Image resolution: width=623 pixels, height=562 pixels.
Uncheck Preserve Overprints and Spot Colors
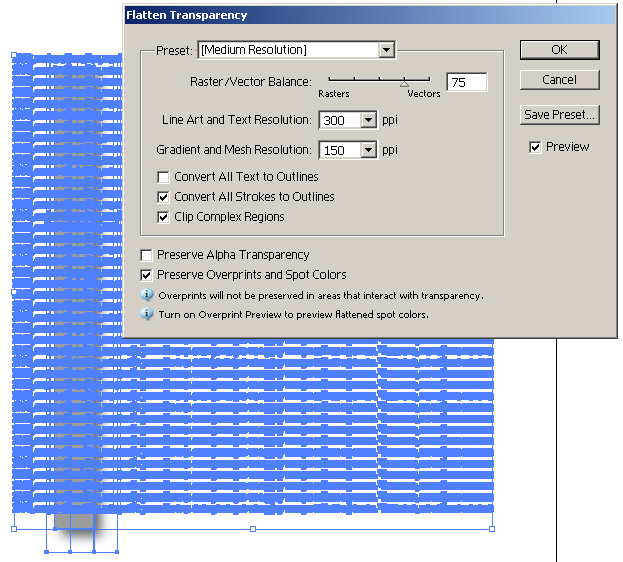pyautogui.click(x=146, y=275)
